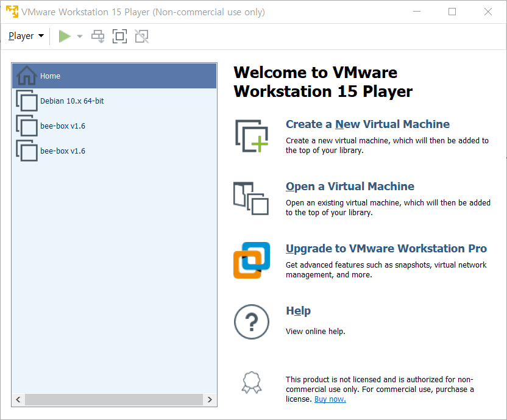
Task: Click the library scrollbar right arrow
Action: pos(210,400)
